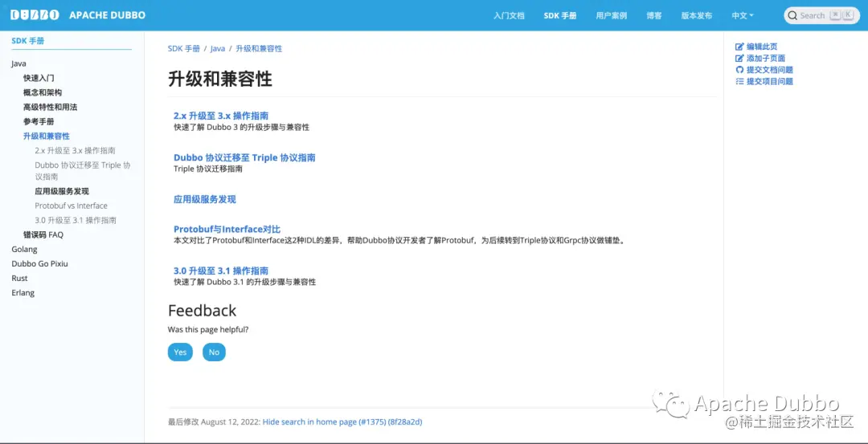Click the edit-page pencil icon
The height and width of the screenshot is (444, 868).
[x=739, y=47]
